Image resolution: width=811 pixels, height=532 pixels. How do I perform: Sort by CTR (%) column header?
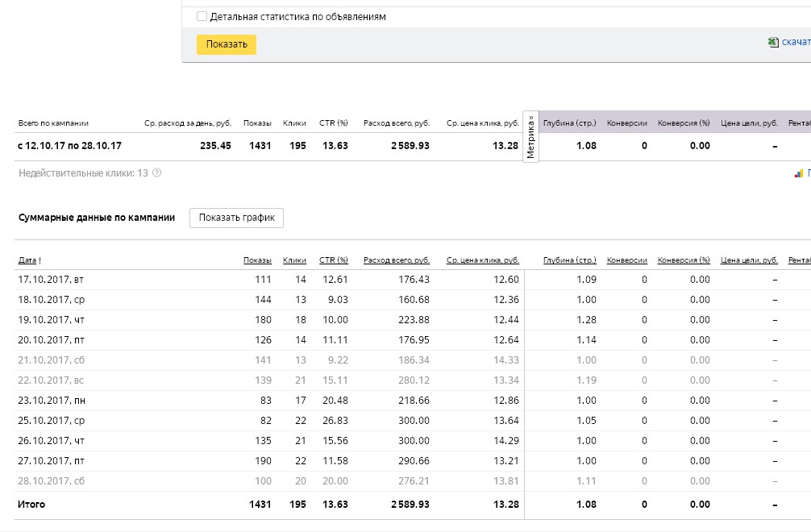(333, 260)
